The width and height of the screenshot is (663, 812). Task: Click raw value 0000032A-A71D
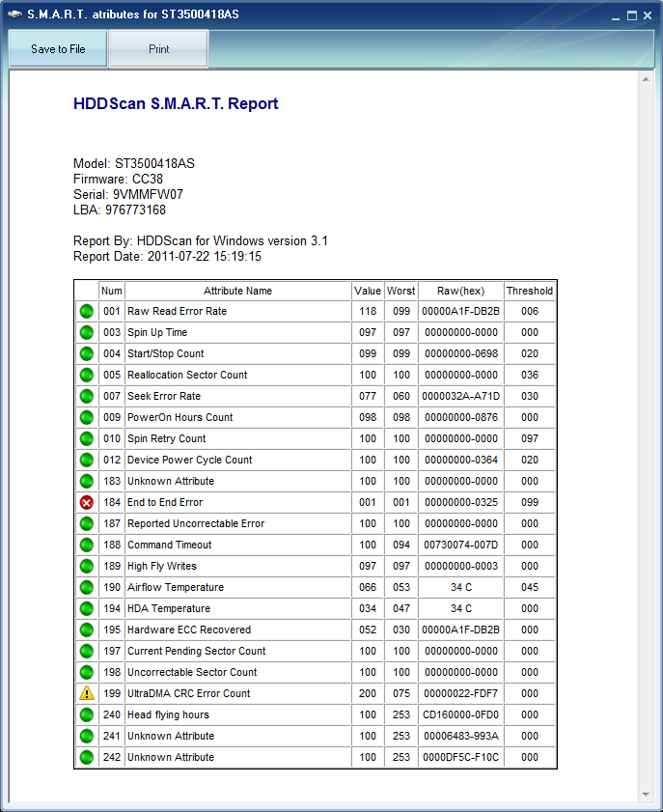click(460, 396)
